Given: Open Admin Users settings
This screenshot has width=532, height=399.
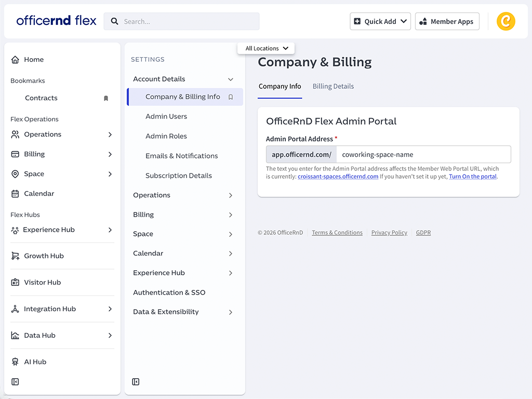Looking at the screenshot, I should (x=166, y=116).
